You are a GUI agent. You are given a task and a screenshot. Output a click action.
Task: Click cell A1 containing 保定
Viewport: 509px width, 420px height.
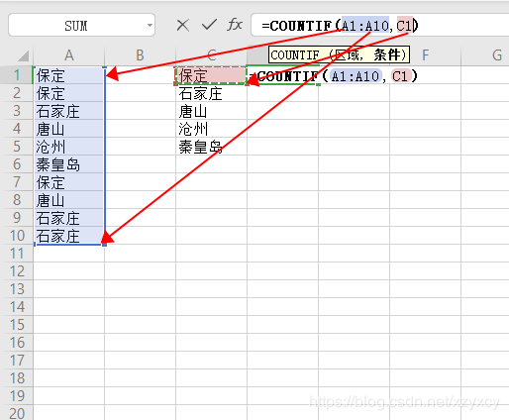[69, 75]
